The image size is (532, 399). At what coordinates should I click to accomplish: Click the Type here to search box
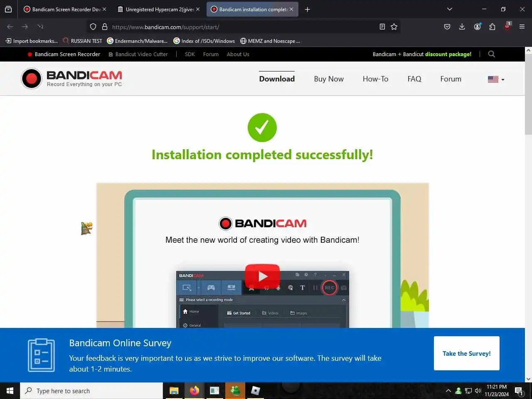pyautogui.click(x=91, y=391)
